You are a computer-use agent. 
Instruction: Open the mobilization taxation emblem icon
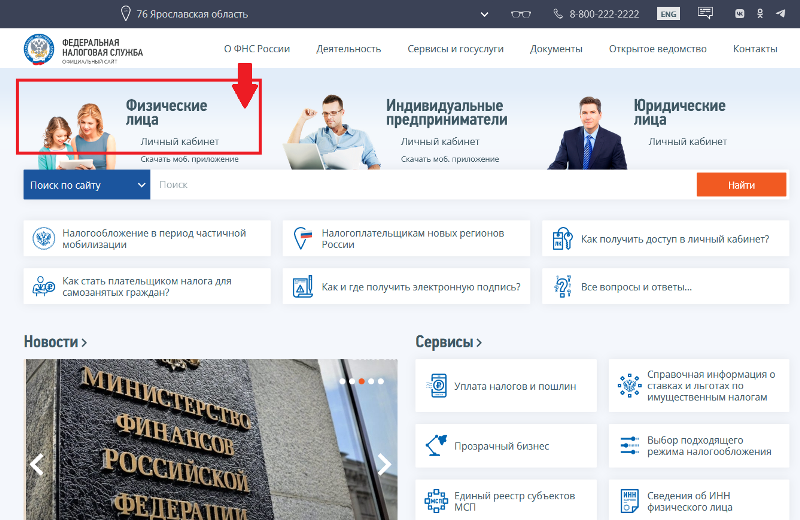coord(44,238)
